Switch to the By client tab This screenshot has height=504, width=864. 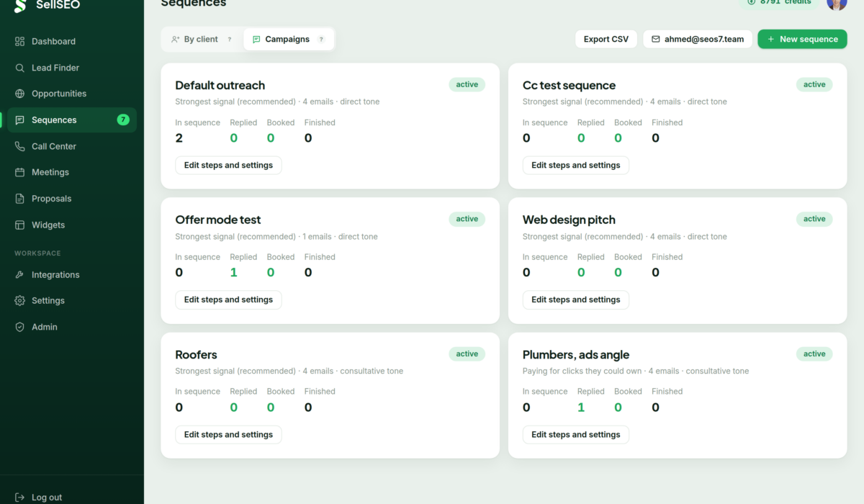(x=202, y=40)
